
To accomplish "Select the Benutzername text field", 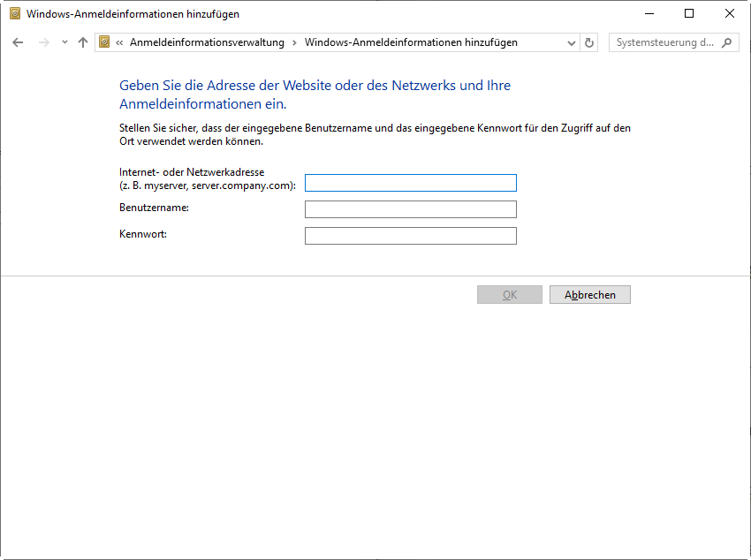I will click(x=410, y=209).
